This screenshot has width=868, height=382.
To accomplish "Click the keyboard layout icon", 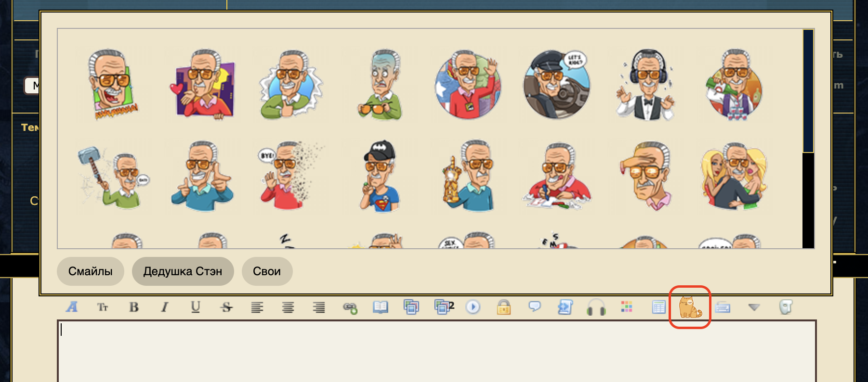I will 723,307.
